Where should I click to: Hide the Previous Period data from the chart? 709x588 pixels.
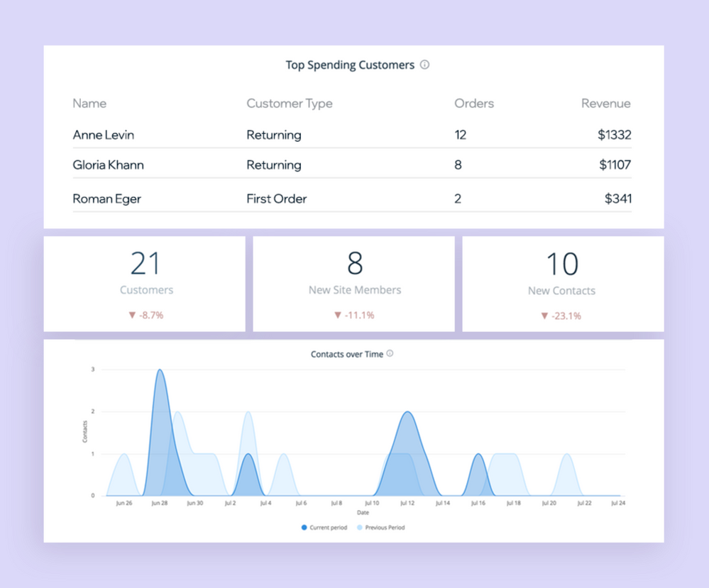click(x=382, y=528)
